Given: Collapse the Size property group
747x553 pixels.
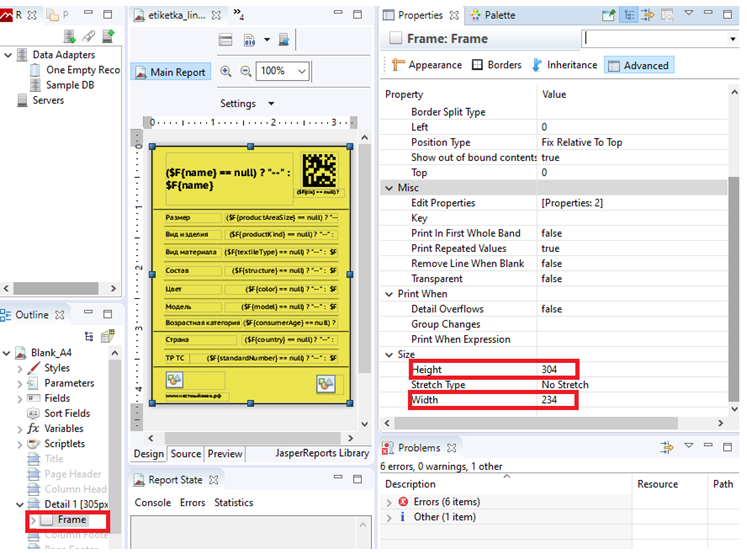Looking at the screenshot, I should (389, 355).
